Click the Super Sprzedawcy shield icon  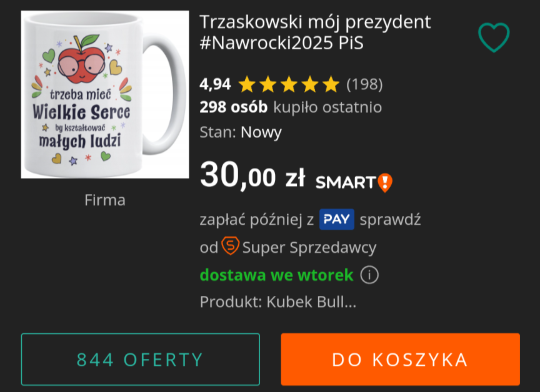pyautogui.click(x=230, y=246)
